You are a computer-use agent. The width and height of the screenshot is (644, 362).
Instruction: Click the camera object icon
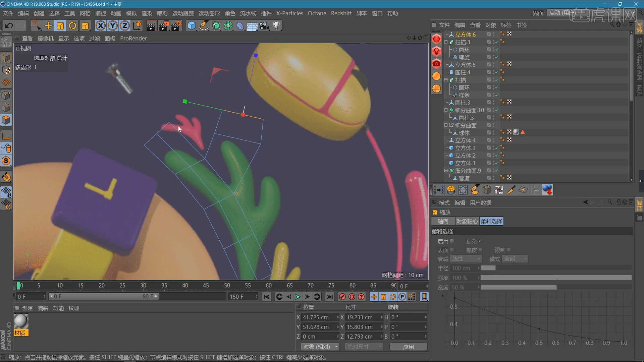pyautogui.click(x=264, y=26)
